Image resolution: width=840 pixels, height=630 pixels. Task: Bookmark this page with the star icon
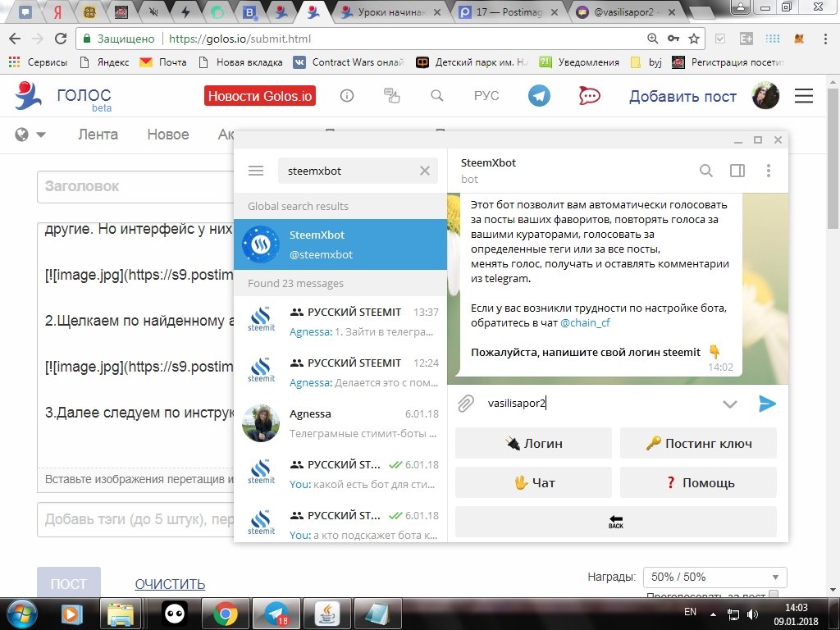(694, 39)
